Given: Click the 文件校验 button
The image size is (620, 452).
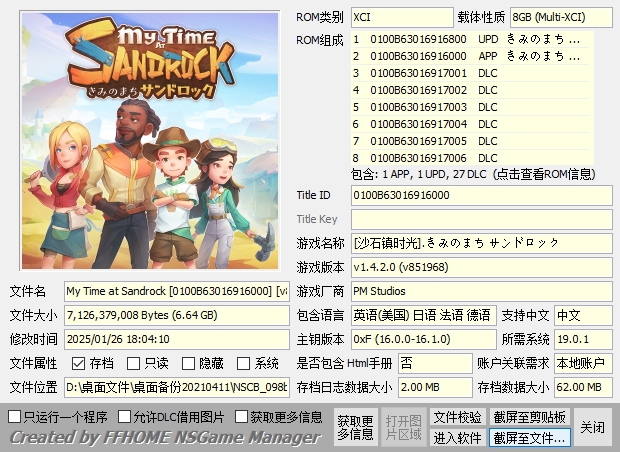Looking at the screenshot, I should (457, 416).
